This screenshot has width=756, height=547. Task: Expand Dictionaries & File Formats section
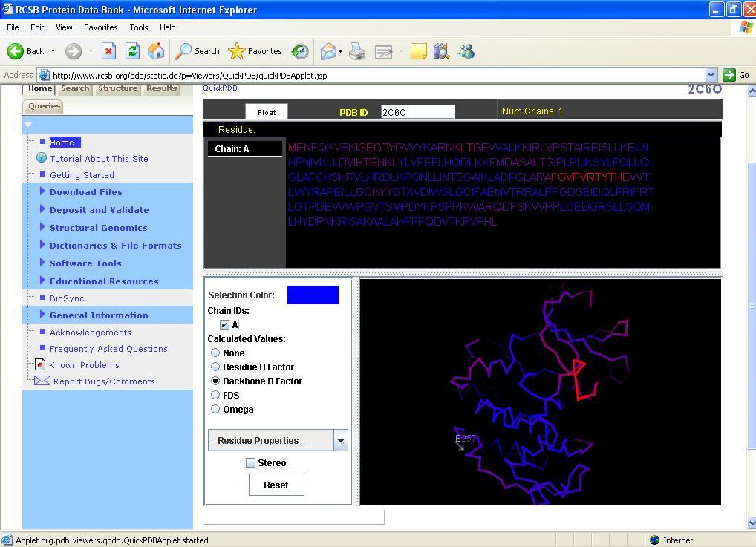coord(42,245)
